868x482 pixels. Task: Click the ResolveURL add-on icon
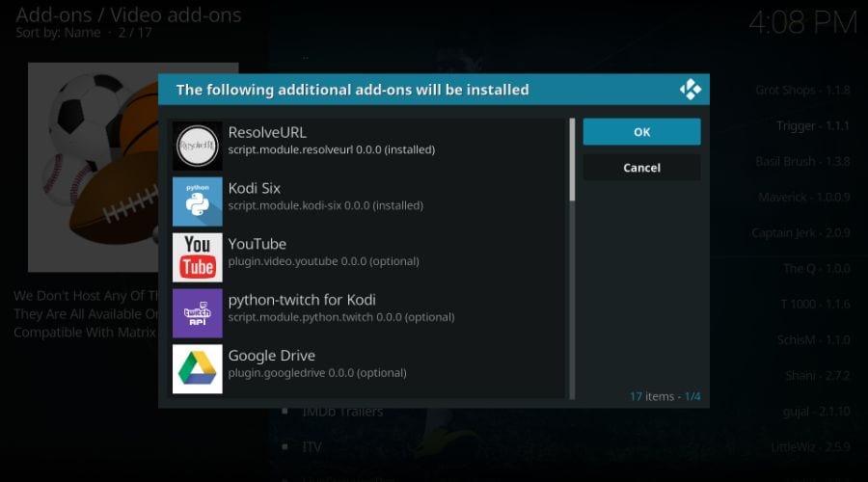coord(198,146)
